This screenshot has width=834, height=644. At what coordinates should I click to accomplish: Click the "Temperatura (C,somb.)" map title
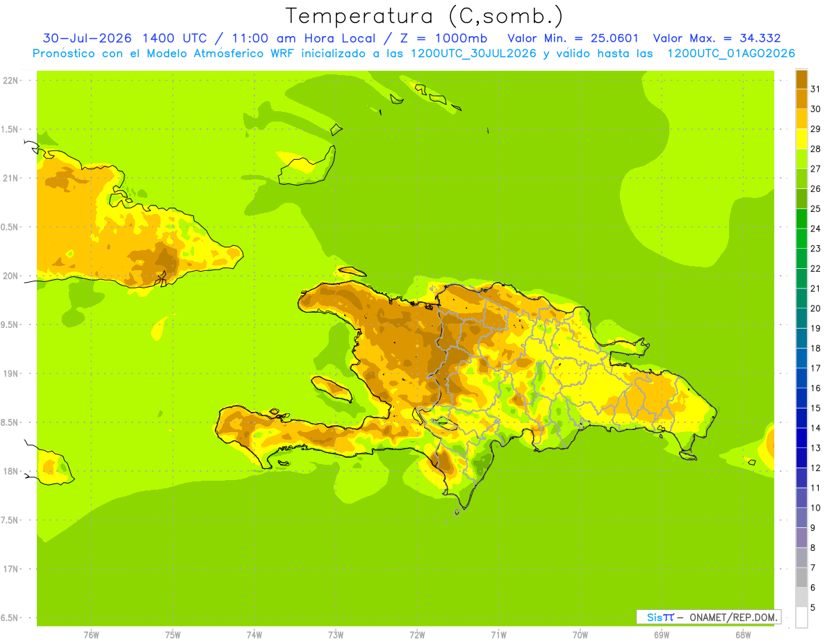click(x=424, y=17)
